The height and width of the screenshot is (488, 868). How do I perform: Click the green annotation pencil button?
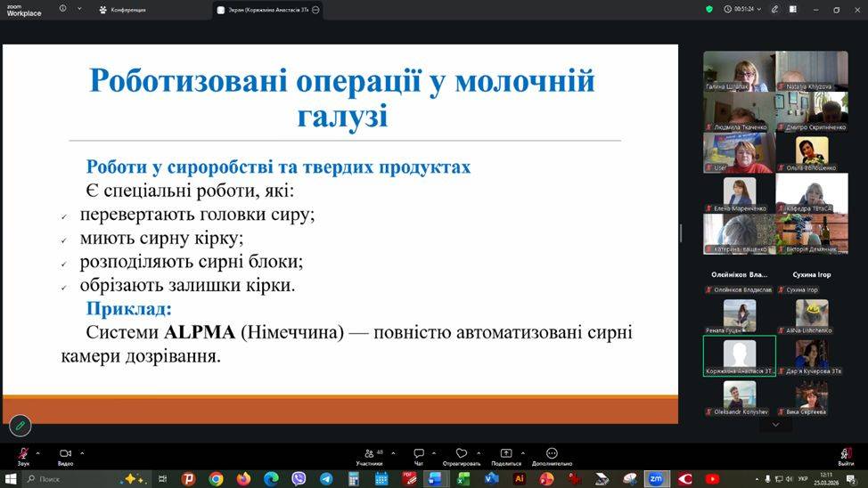tap(20, 426)
